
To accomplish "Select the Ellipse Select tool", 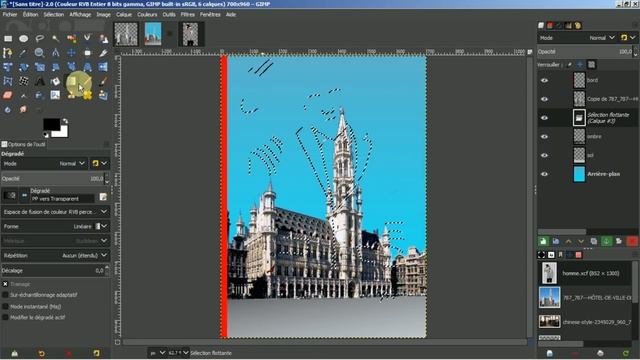I will (24, 39).
